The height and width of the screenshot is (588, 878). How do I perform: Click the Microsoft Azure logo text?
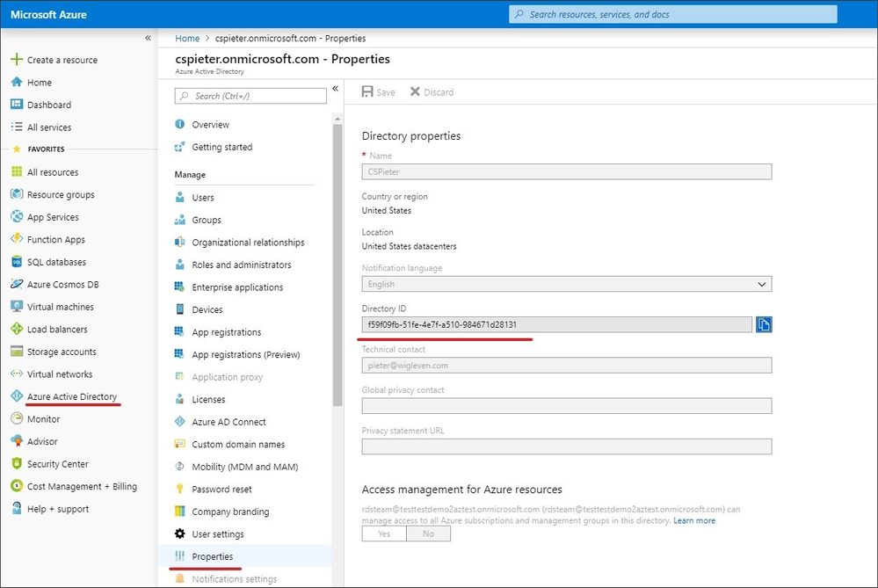pos(48,15)
